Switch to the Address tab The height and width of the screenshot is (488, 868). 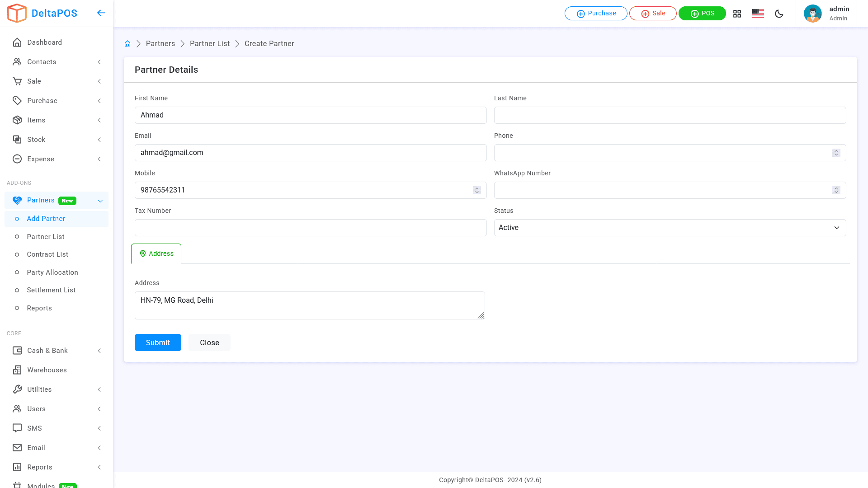pos(156,253)
